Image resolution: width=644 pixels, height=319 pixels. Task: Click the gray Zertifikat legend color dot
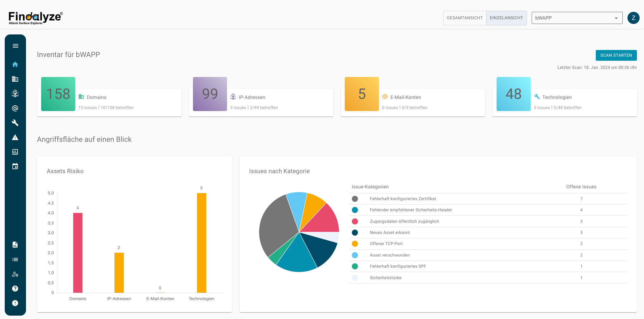click(x=355, y=199)
